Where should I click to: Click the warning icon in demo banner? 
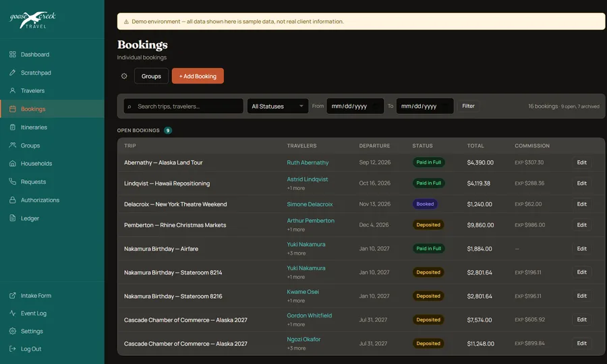[x=126, y=22]
